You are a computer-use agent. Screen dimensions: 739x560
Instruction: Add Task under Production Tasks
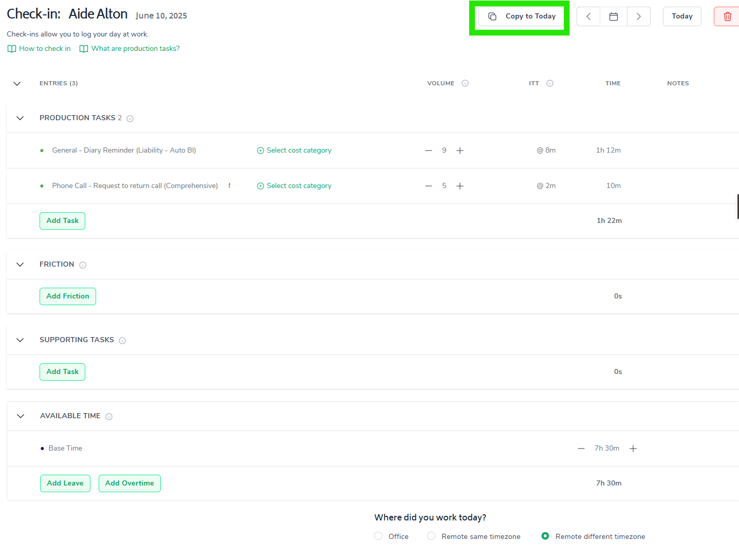click(62, 221)
